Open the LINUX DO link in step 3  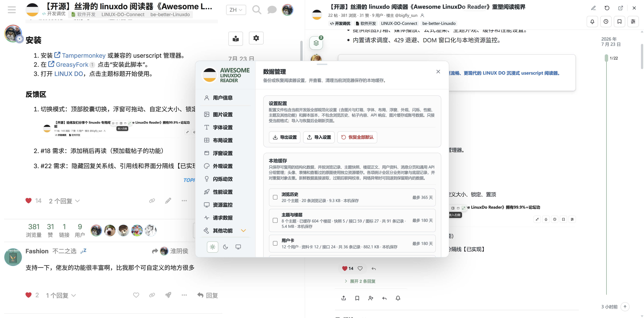pyautogui.click(x=69, y=74)
